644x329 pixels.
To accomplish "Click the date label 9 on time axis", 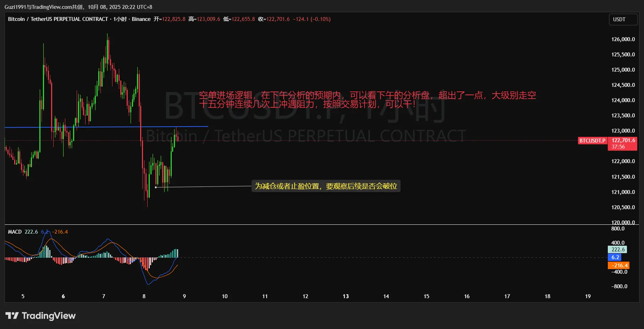I will [x=185, y=296].
